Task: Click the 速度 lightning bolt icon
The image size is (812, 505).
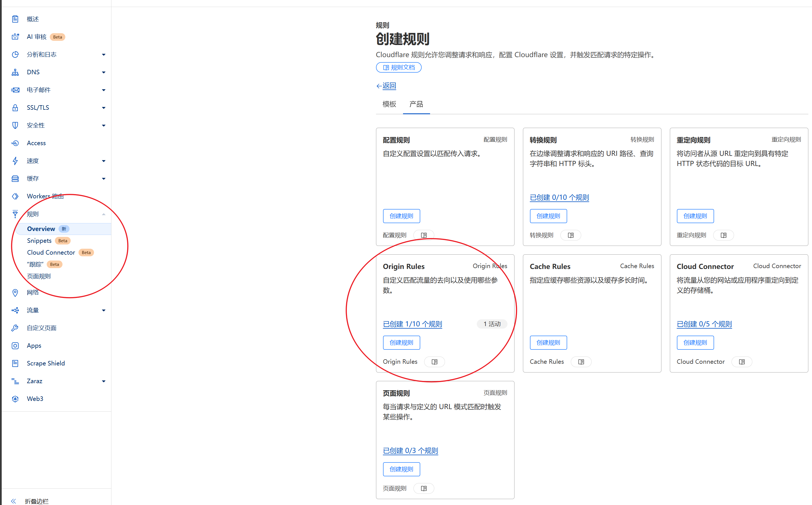Action: (x=15, y=161)
